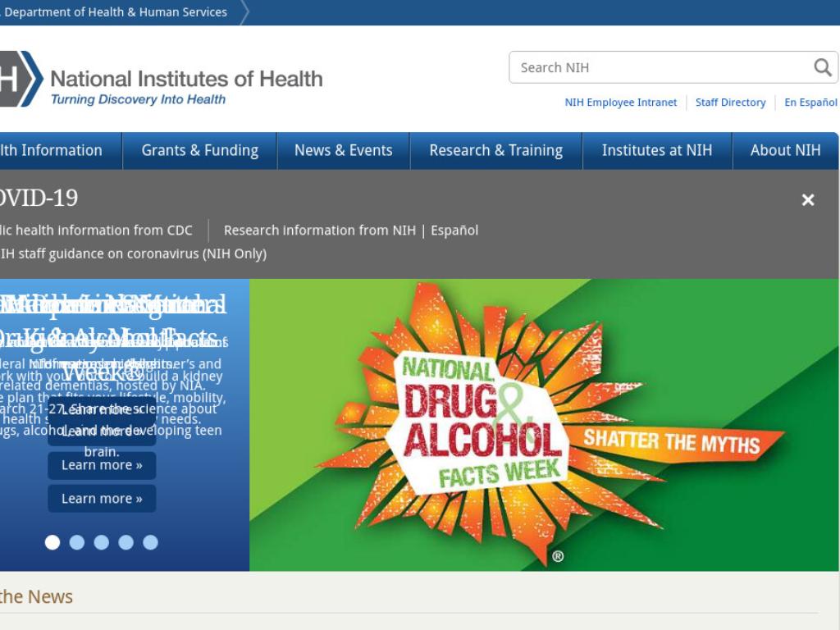Click the bottom Learn more button

[x=102, y=498]
